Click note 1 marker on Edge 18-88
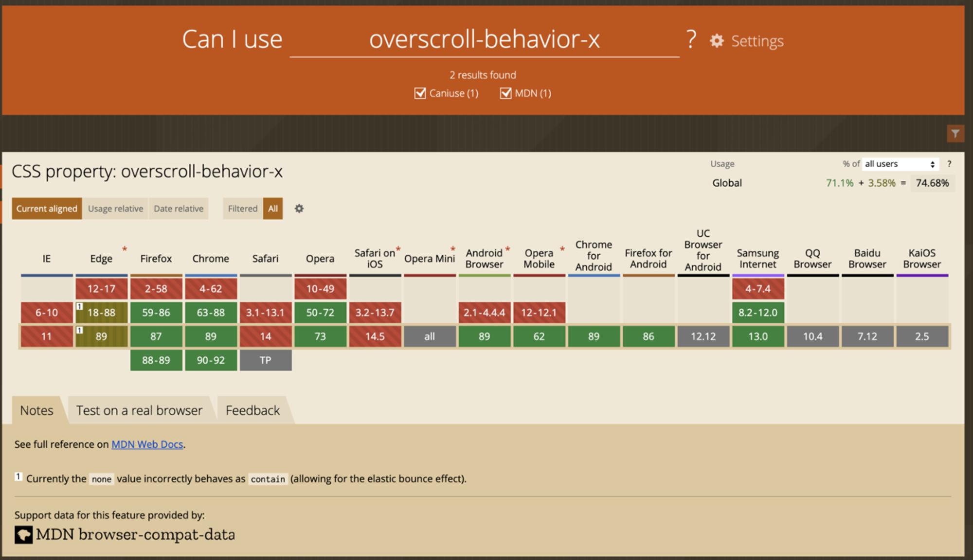Image resolution: width=973 pixels, height=560 pixels. click(80, 306)
